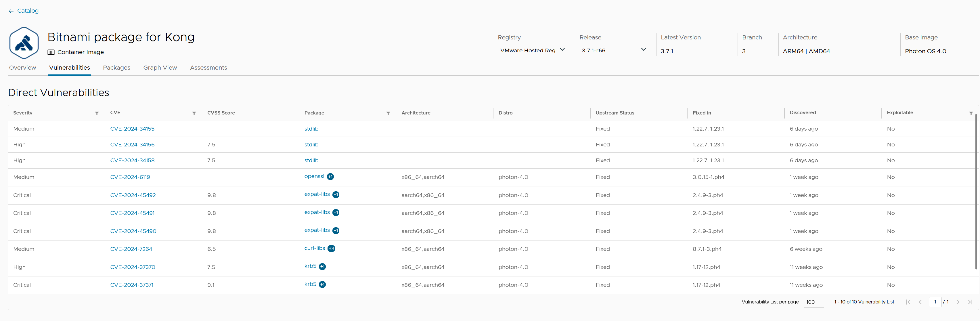980x321 pixels.
Task: Open CVE-2024-45490 link
Action: click(133, 231)
